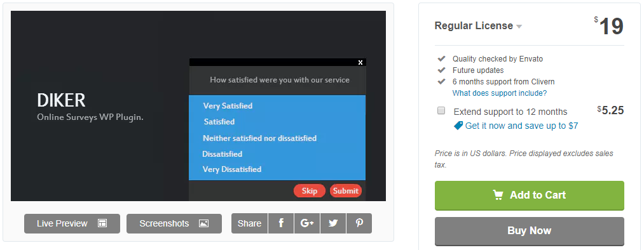The width and height of the screenshot is (644, 250).
Task: Click the shopping cart icon on Add to Cart
Action: [498, 195]
